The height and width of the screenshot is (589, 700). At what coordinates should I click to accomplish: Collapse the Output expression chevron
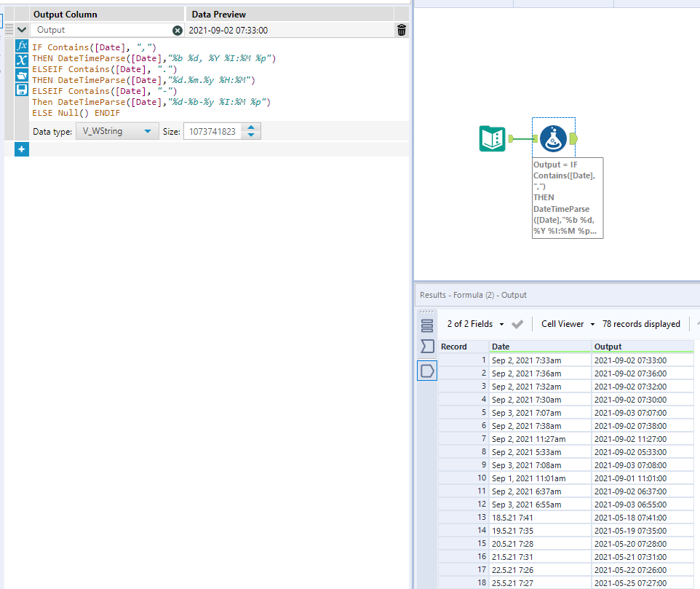point(21,30)
